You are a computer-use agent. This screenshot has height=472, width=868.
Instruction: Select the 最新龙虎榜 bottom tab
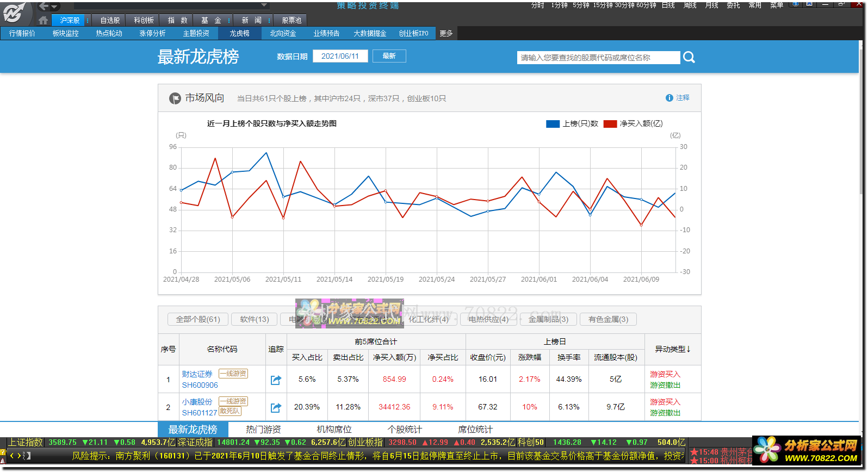pos(193,429)
